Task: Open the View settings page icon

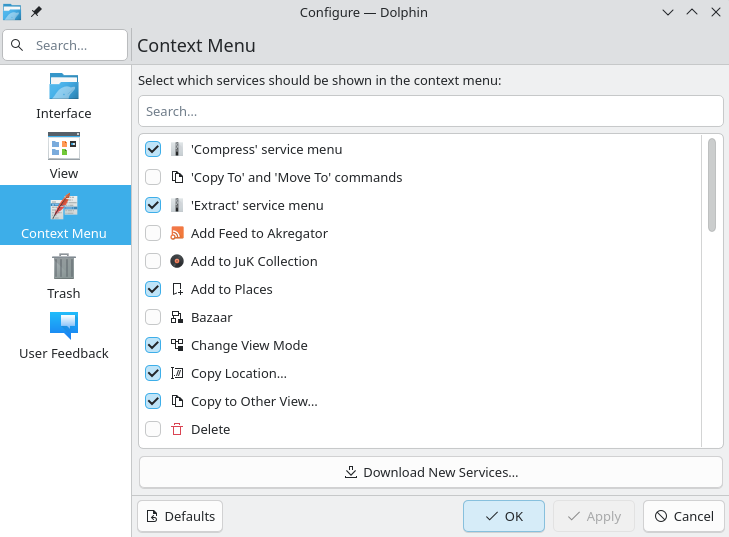Action: [x=64, y=146]
